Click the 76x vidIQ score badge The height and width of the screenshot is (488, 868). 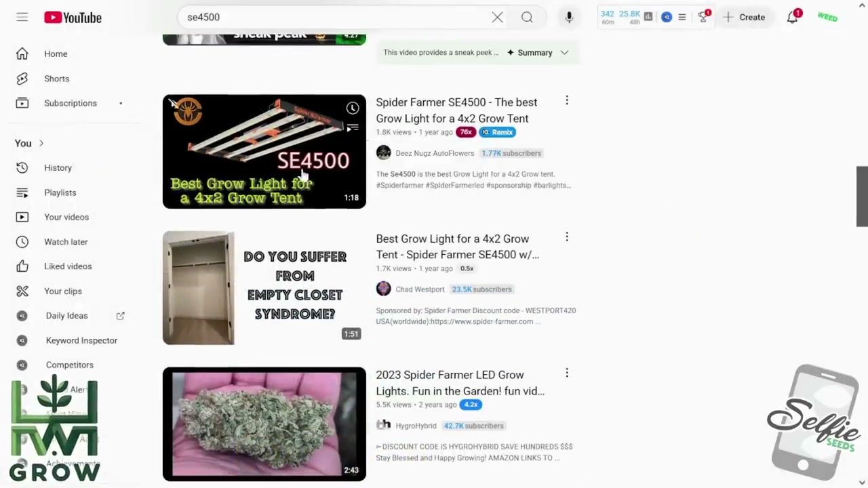click(x=466, y=132)
